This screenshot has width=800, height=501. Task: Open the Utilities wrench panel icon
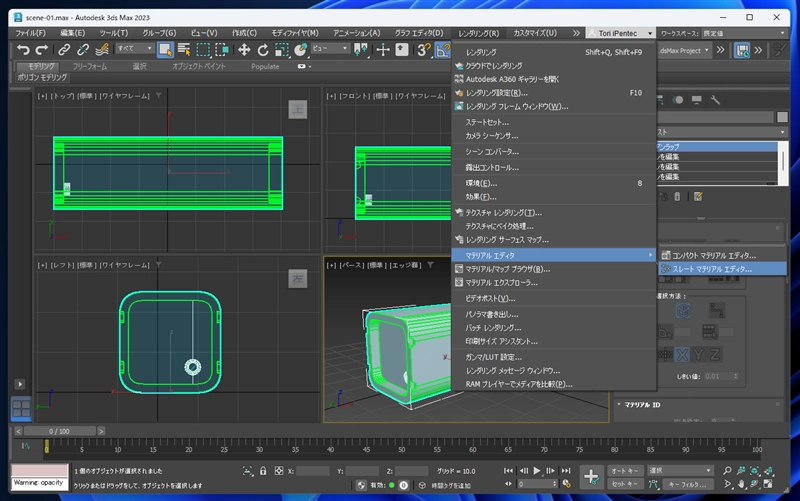point(715,100)
